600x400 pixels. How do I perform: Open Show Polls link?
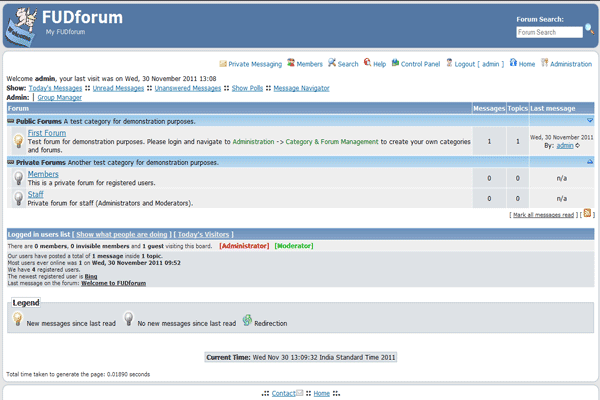point(247,88)
